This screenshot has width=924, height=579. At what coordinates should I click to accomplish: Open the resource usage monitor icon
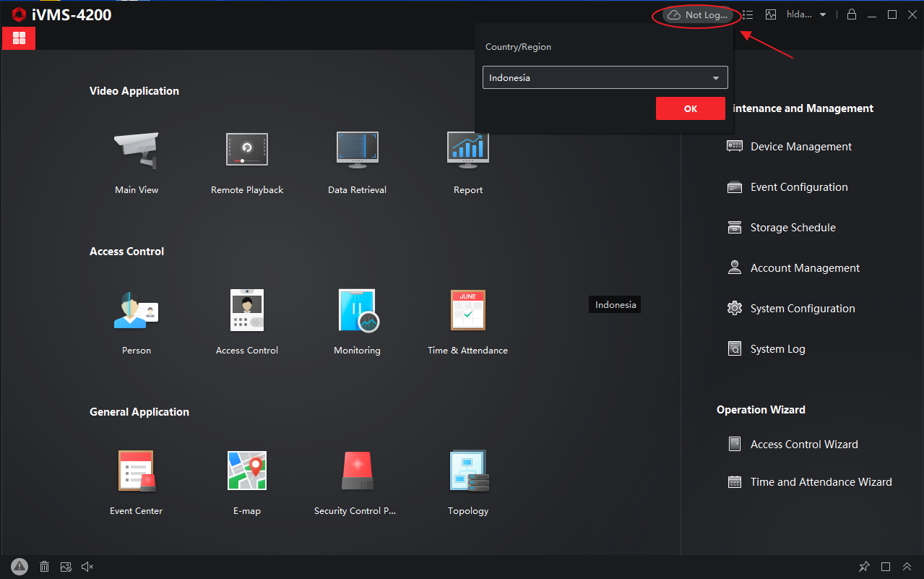tap(771, 14)
